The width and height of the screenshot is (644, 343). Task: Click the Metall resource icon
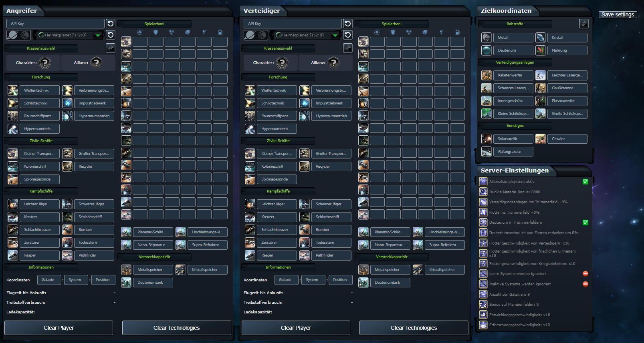click(487, 38)
